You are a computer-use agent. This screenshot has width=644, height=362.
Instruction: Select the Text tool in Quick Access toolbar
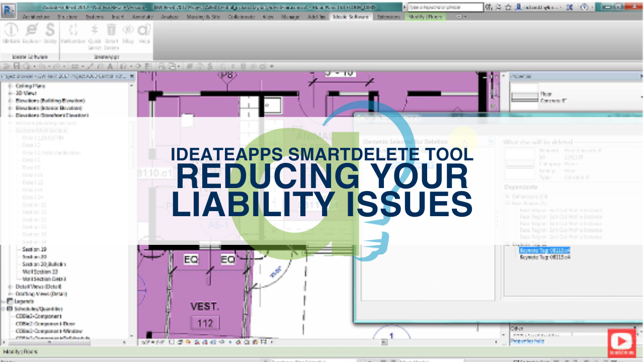pyautogui.click(x=110, y=66)
